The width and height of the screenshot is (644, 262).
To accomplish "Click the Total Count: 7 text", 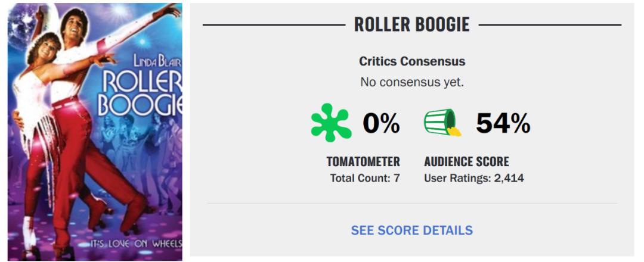I will coord(364,177).
